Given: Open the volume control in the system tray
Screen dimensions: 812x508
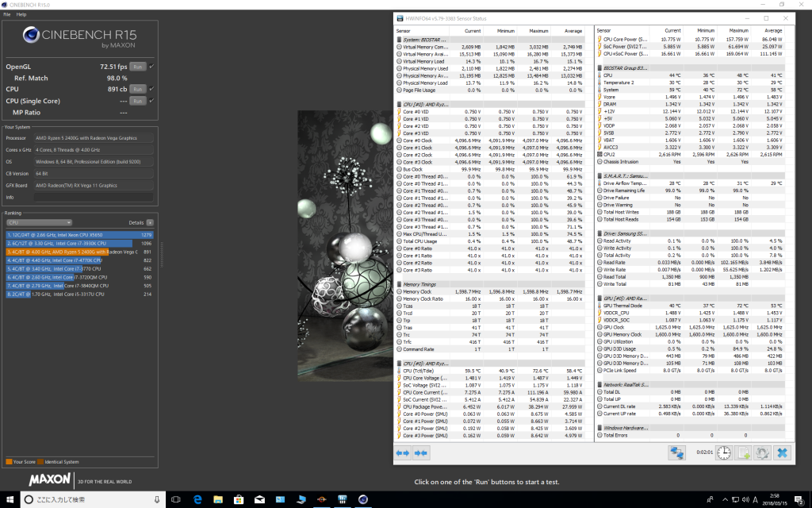Looking at the screenshot, I should point(745,500).
